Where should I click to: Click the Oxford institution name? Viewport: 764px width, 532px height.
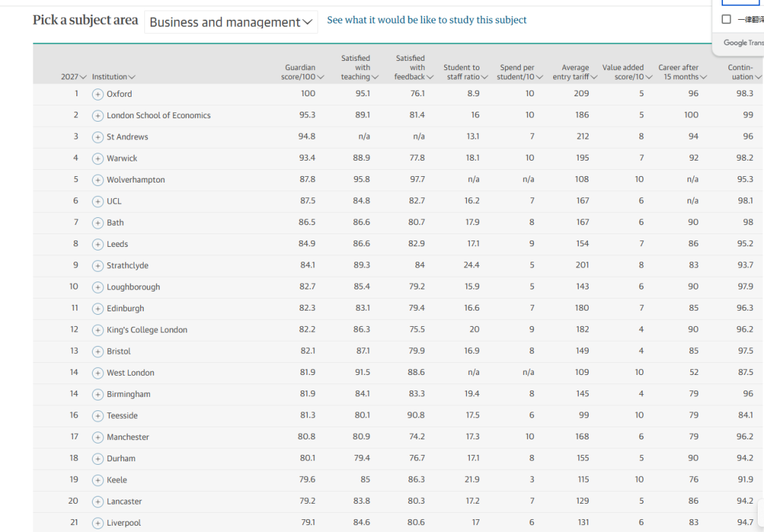[x=120, y=94]
